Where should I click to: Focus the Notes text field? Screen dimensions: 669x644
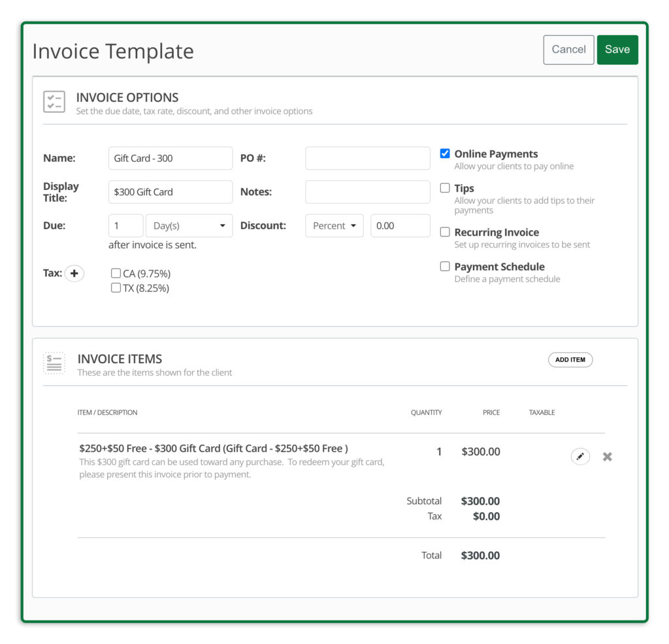coord(367,192)
